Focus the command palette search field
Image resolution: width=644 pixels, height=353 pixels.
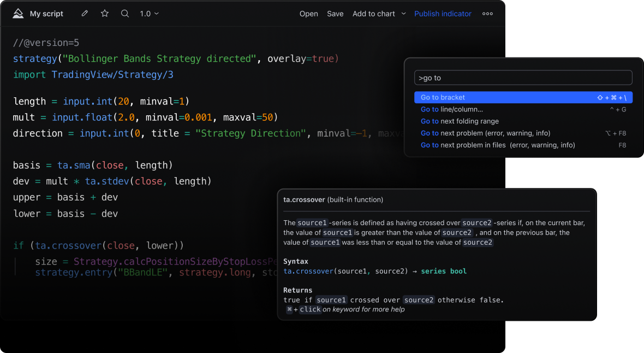tap(523, 78)
